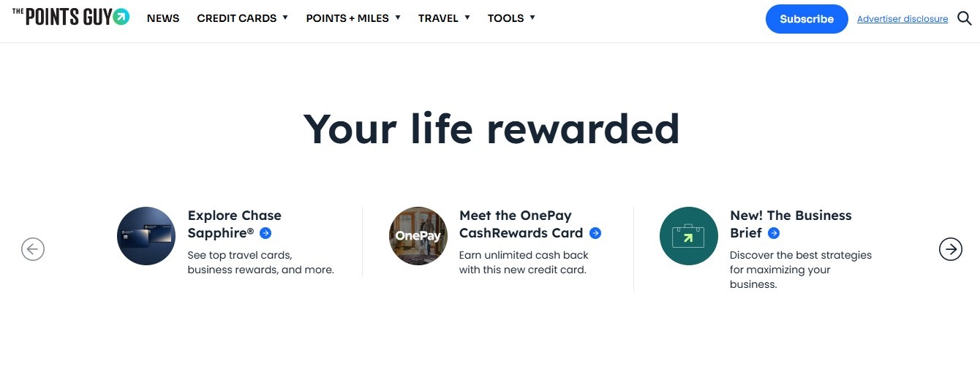Viewport: 980px width, 369px height.
Task: Go to the News section
Action: [163, 18]
